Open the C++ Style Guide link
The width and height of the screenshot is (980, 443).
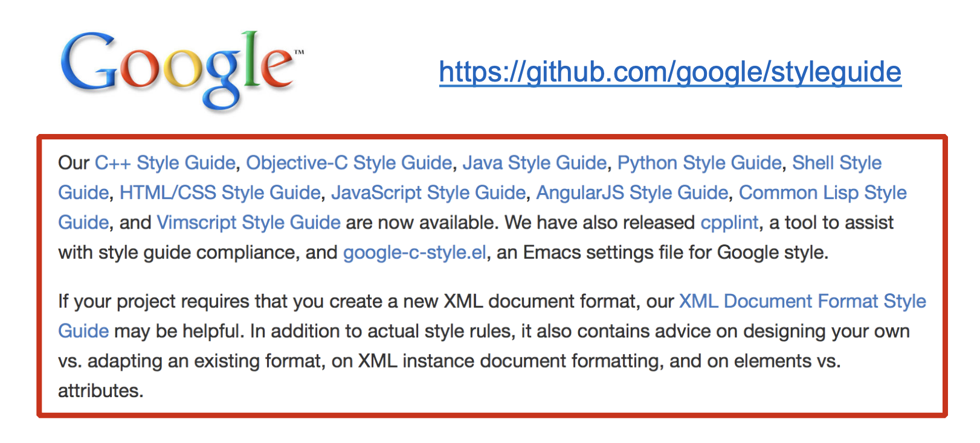(x=165, y=163)
